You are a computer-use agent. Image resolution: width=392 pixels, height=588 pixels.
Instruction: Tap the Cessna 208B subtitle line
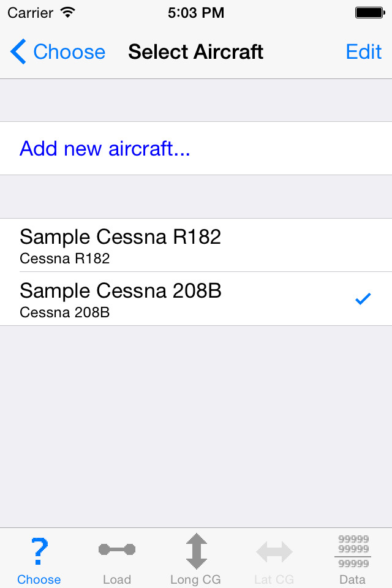(64, 312)
